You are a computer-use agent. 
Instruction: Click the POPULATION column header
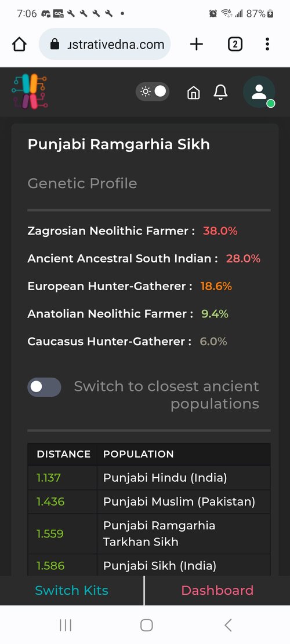138,454
